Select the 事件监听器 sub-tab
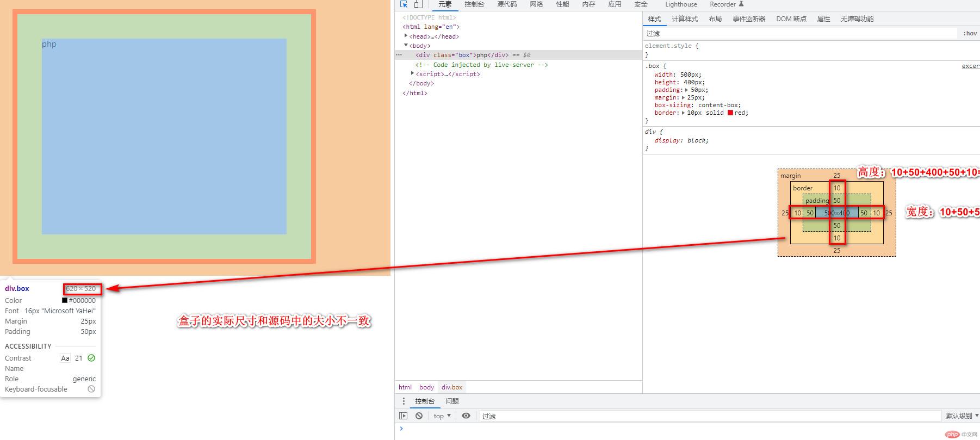The height and width of the screenshot is (440, 980). click(x=749, y=18)
